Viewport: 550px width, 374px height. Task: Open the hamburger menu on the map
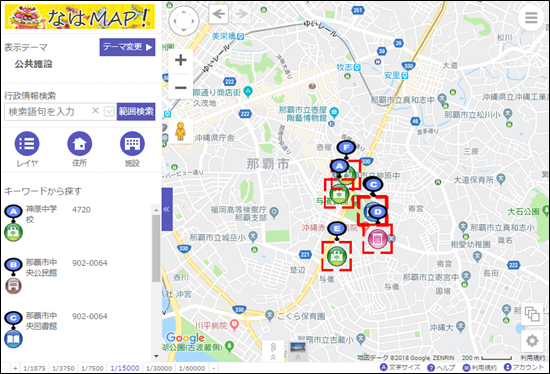coord(531,17)
